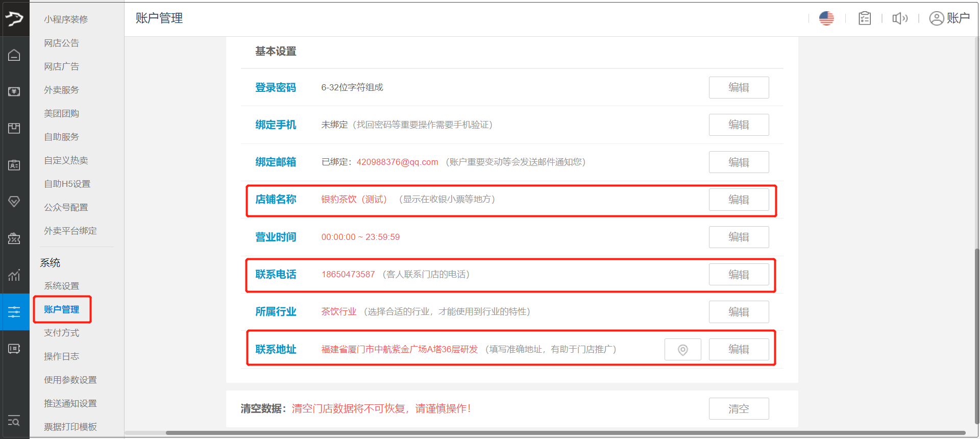Open 支付方式 in the system menu
Image resolution: width=980 pixels, height=439 pixels.
62,333
